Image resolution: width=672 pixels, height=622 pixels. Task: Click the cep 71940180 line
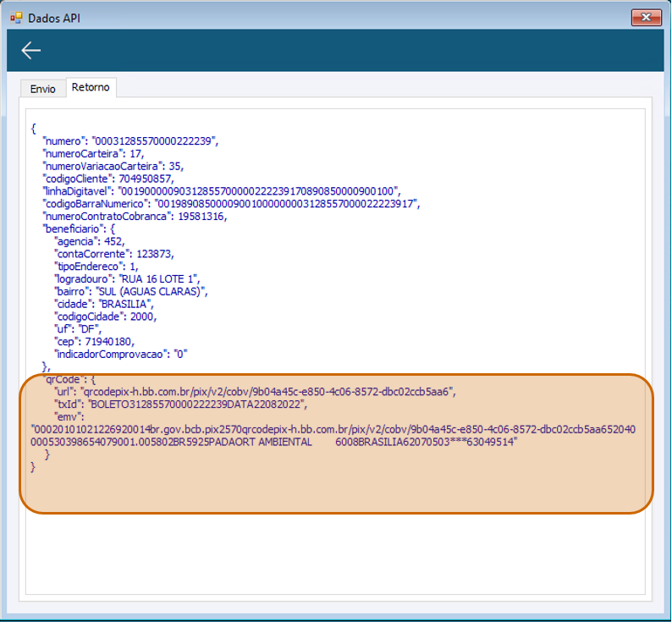coord(94,341)
